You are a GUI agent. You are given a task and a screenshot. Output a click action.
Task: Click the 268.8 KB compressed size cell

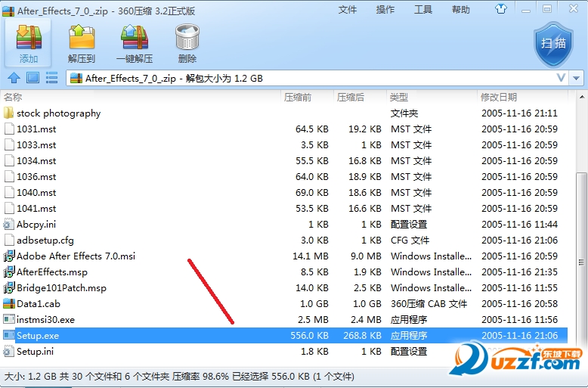coord(362,336)
